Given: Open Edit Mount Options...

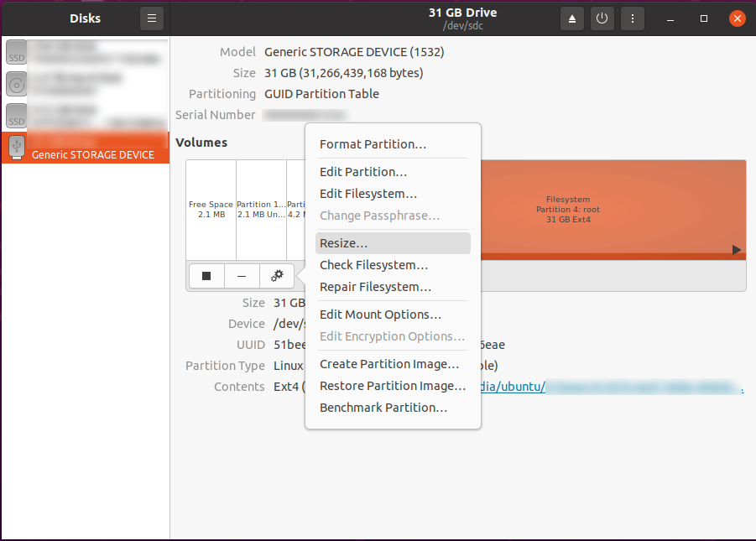Looking at the screenshot, I should 380,315.
